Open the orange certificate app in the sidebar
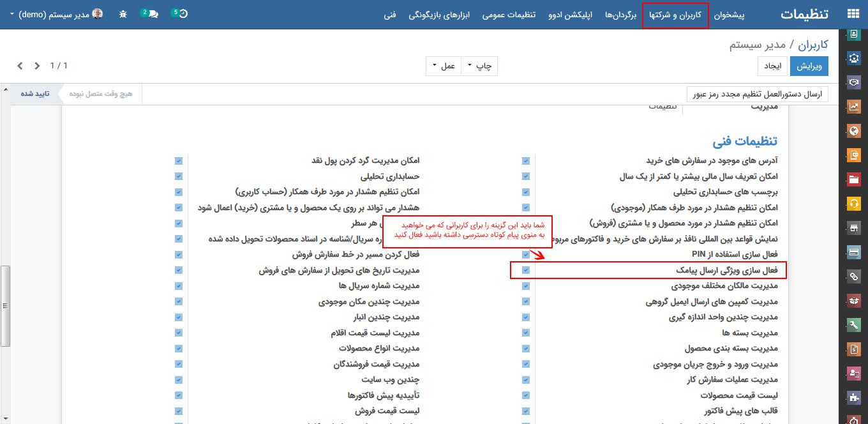 [x=854, y=155]
